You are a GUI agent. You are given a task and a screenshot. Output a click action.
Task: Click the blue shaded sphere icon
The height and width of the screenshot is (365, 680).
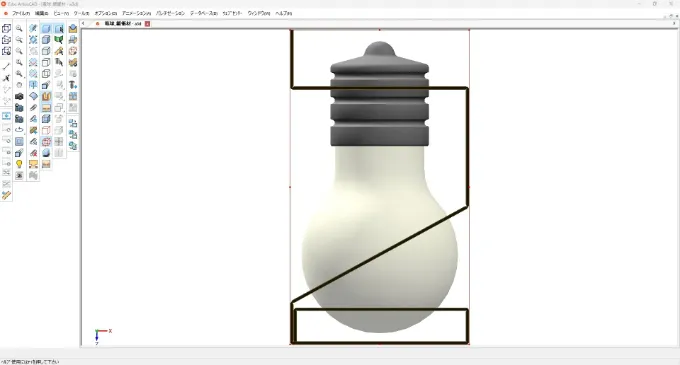click(46, 153)
